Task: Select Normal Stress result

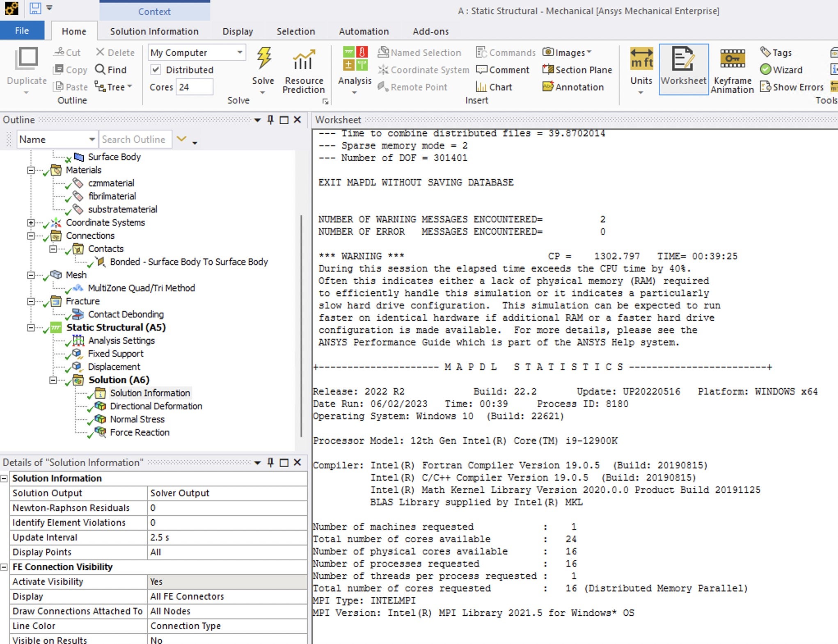Action: (x=137, y=419)
